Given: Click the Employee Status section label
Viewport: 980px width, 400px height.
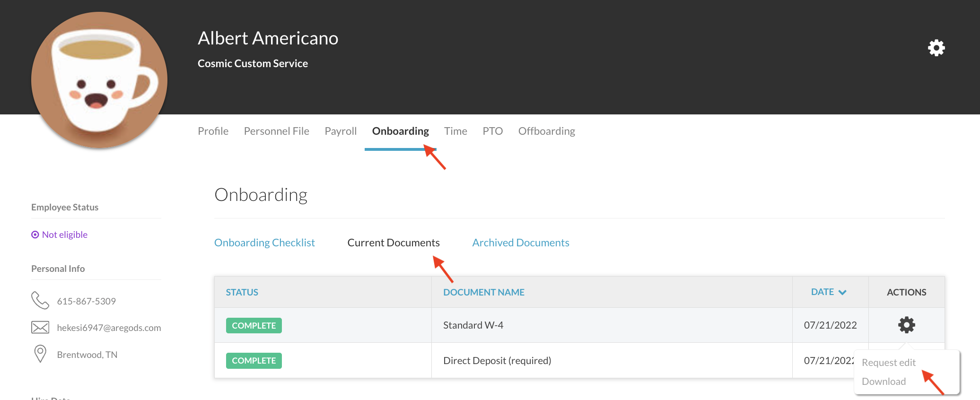Looking at the screenshot, I should (65, 207).
